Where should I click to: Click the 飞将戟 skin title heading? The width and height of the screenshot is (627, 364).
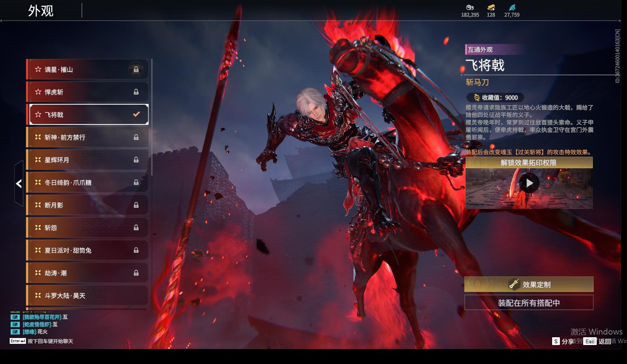[x=485, y=65]
